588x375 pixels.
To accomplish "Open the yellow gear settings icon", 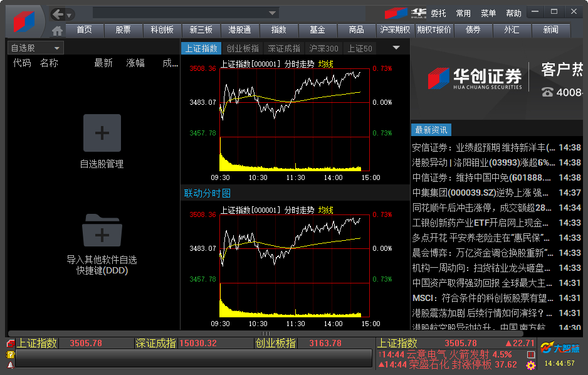I will [530, 365].
